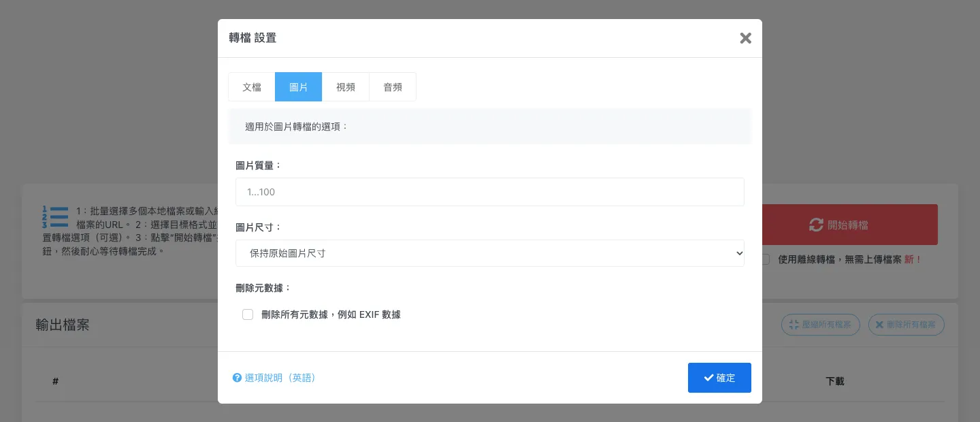Open the 視頻 tab
The image size is (980, 422).
click(346, 87)
